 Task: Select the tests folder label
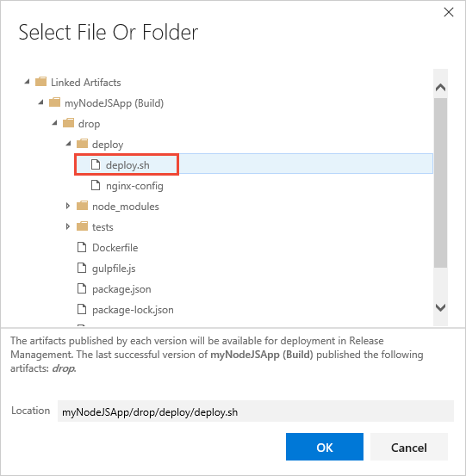(x=103, y=227)
